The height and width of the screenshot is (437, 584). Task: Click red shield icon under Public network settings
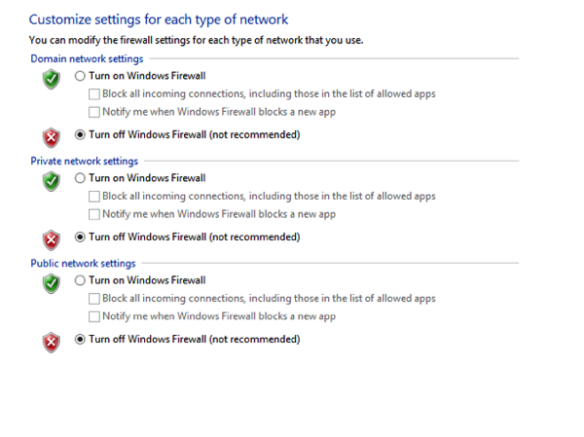(x=51, y=342)
